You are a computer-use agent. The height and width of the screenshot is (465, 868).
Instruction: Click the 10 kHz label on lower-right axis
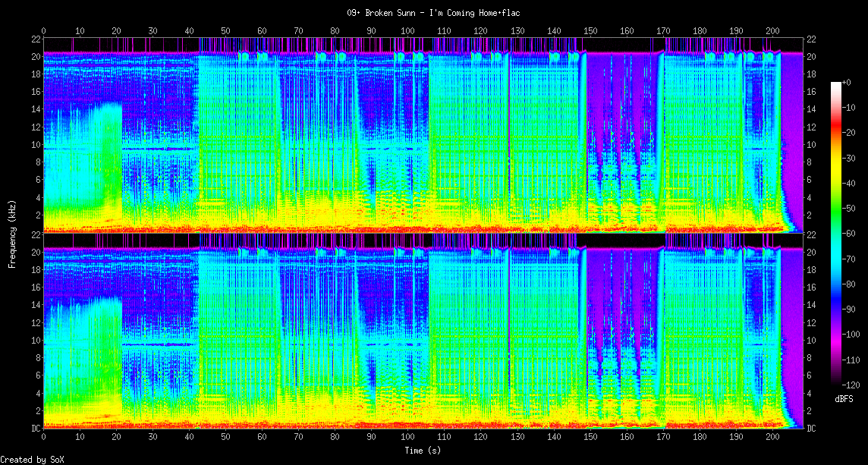tap(811, 341)
